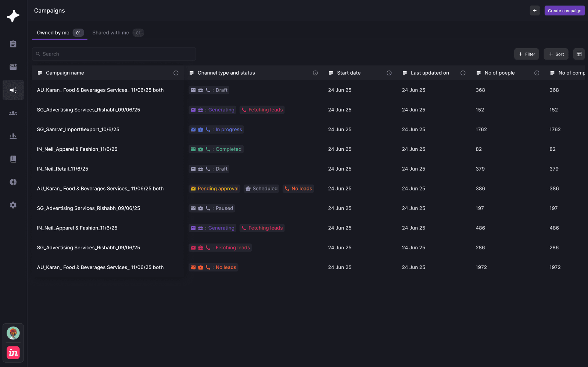Click the Filter button
The image size is (588, 367).
pyautogui.click(x=527, y=54)
